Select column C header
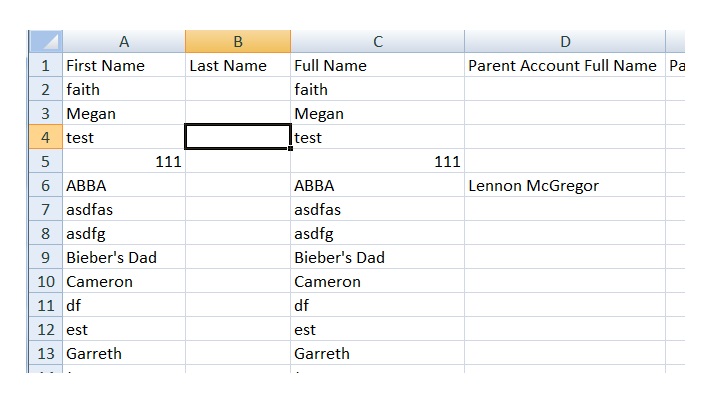Viewport: 709px width, 401px height. 378,42
